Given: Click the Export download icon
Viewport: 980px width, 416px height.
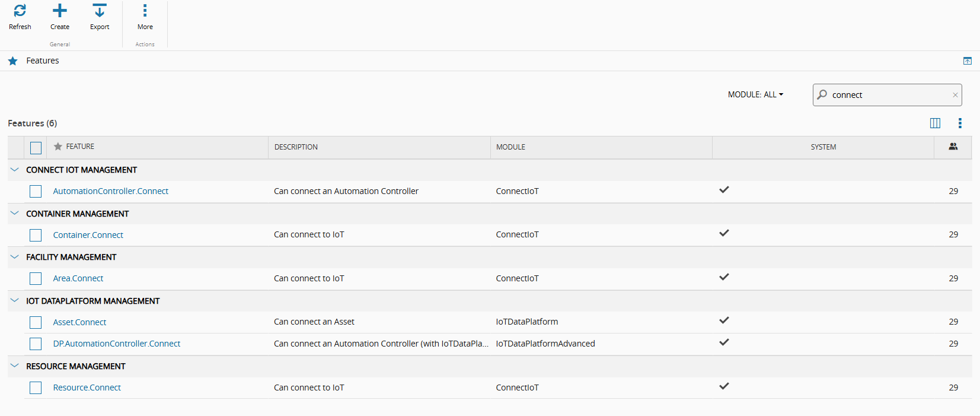Looking at the screenshot, I should (x=100, y=11).
